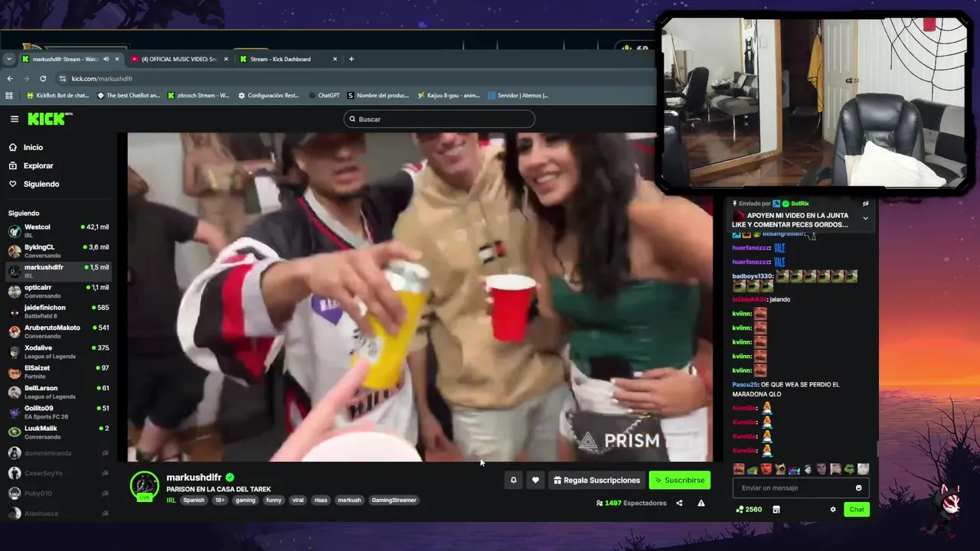This screenshot has width=980, height=551.
Task: Report stream with warning triangle icon
Action: click(701, 503)
